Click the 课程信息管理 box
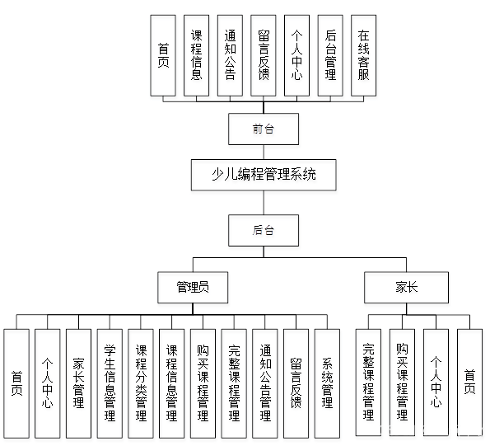Screen dimensions: 504x446 pyautogui.click(x=171, y=383)
